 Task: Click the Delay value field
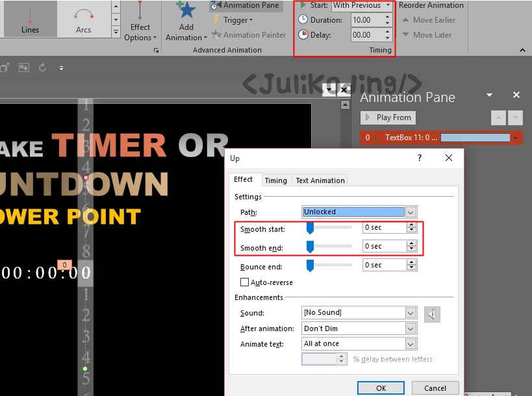click(x=367, y=35)
